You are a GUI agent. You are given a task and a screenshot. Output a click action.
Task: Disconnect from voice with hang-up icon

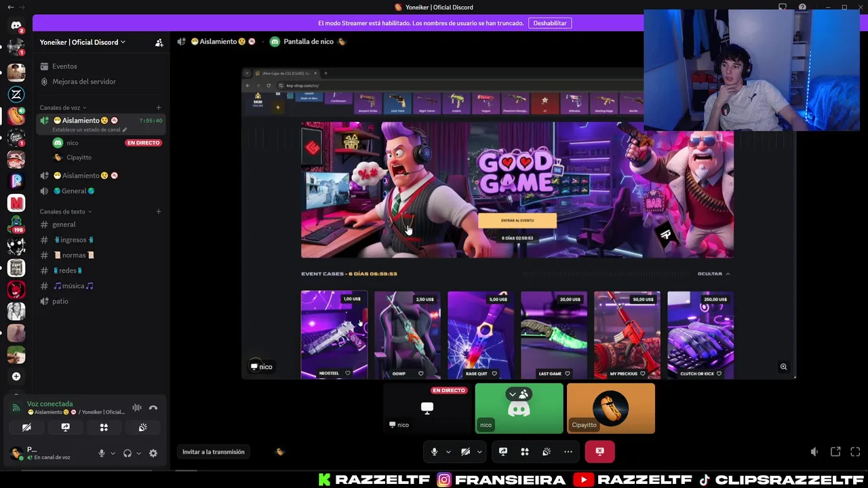pos(153,408)
